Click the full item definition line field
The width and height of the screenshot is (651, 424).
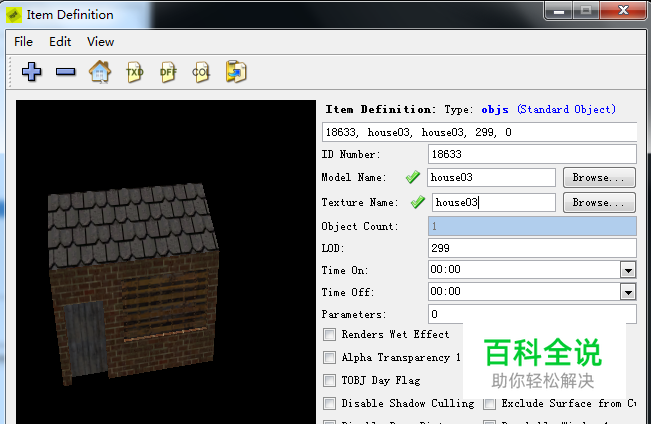(479, 132)
